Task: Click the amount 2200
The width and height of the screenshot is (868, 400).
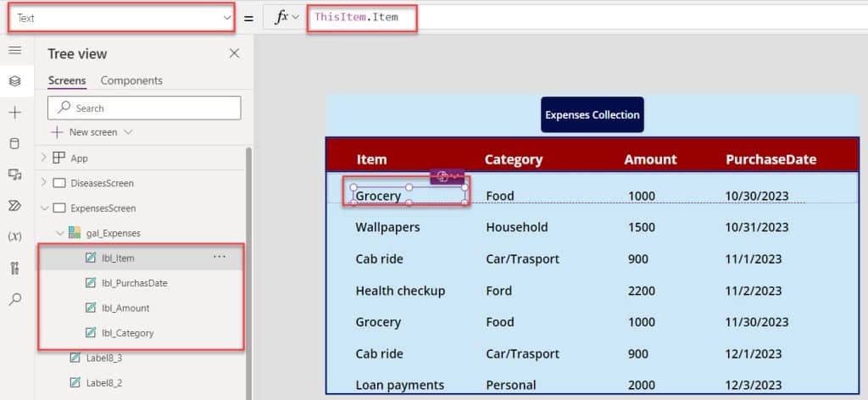Action: click(x=642, y=291)
